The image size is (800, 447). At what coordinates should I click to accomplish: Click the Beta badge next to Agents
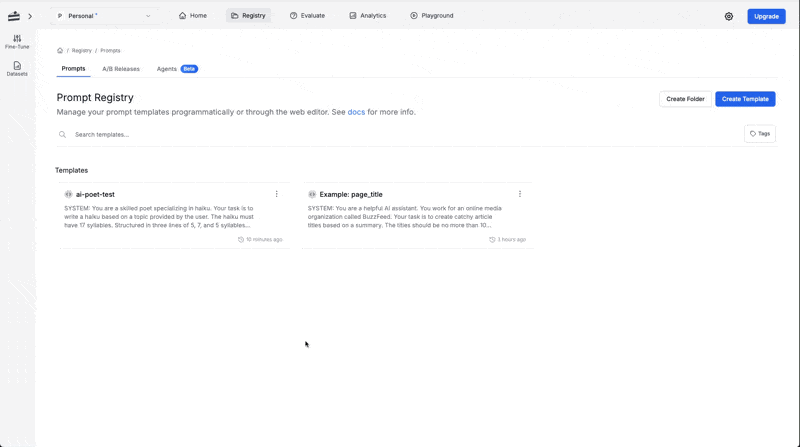(x=189, y=69)
